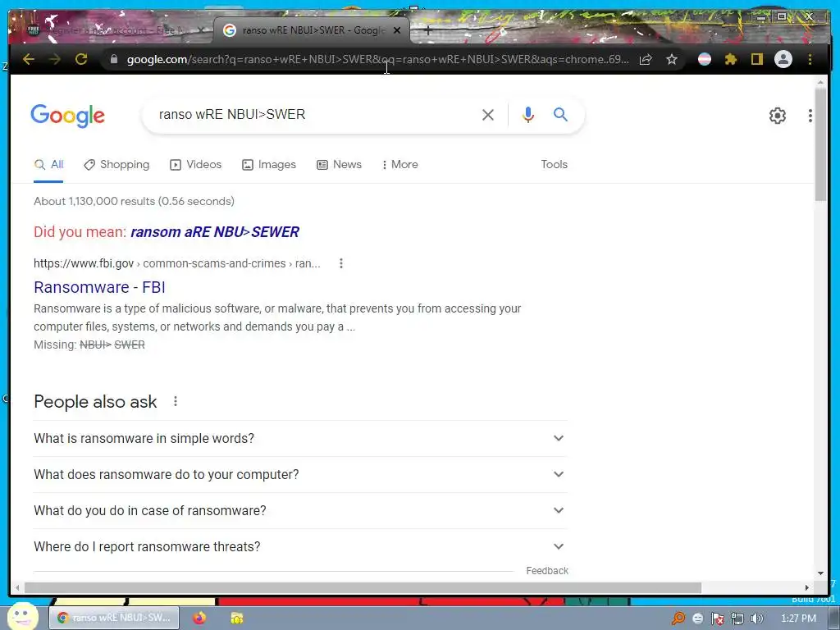Open the More search filters dropdown

pyautogui.click(x=399, y=164)
